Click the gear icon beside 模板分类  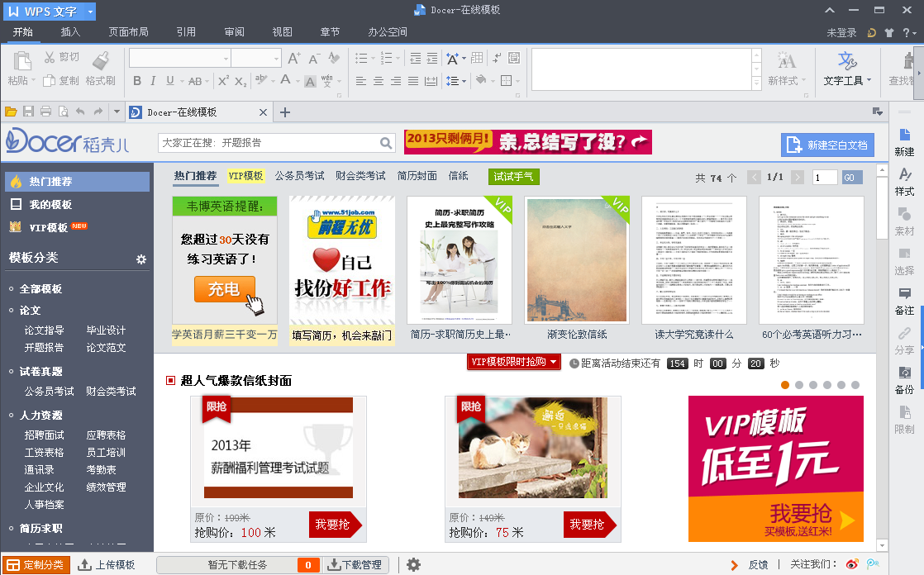[x=141, y=259]
